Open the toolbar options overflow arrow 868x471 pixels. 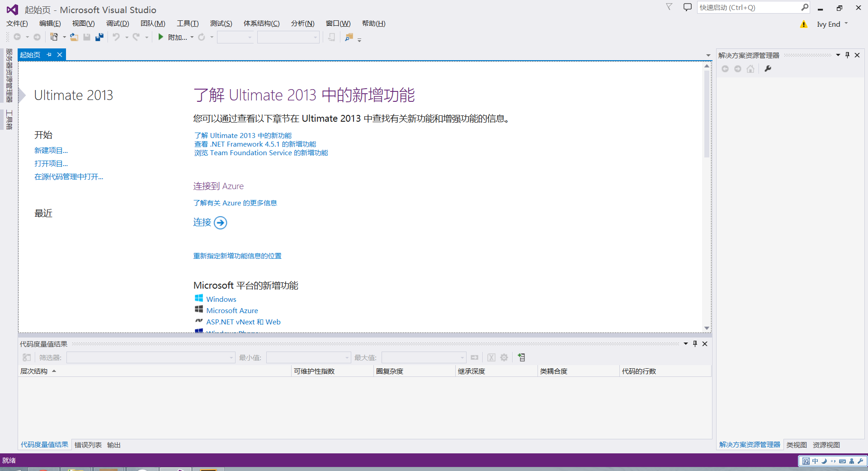359,40
